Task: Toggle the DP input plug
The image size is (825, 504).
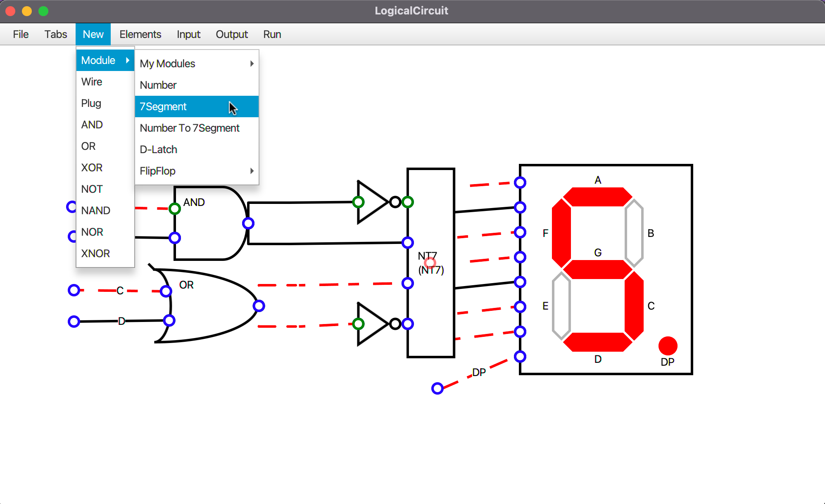Action: 437,388
